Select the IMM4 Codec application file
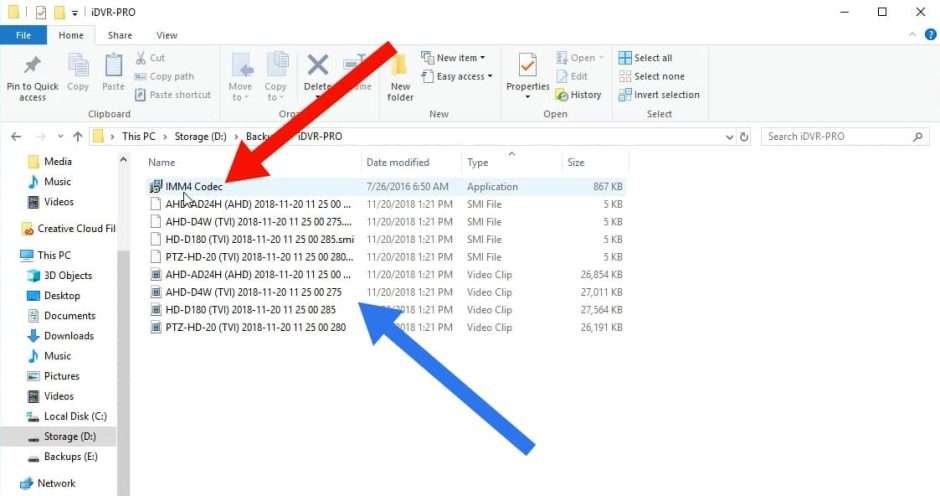This screenshot has height=496, width=940. [385, 187]
